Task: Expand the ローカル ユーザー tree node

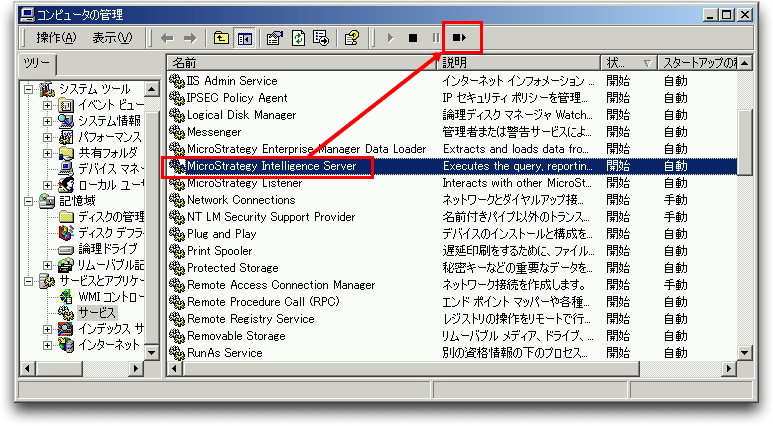Action: click(47, 185)
